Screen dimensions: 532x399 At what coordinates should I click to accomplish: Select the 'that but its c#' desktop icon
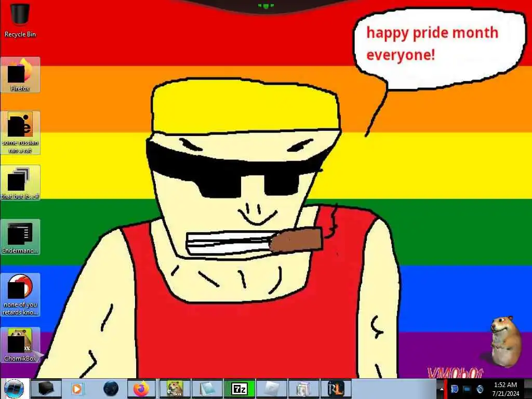tap(20, 183)
